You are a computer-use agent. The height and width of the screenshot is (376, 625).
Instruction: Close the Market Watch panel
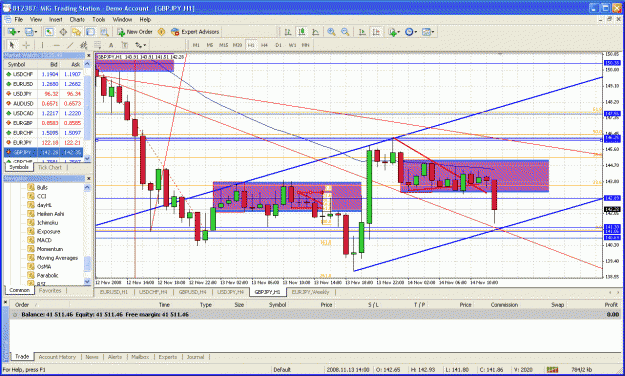tap(88, 55)
